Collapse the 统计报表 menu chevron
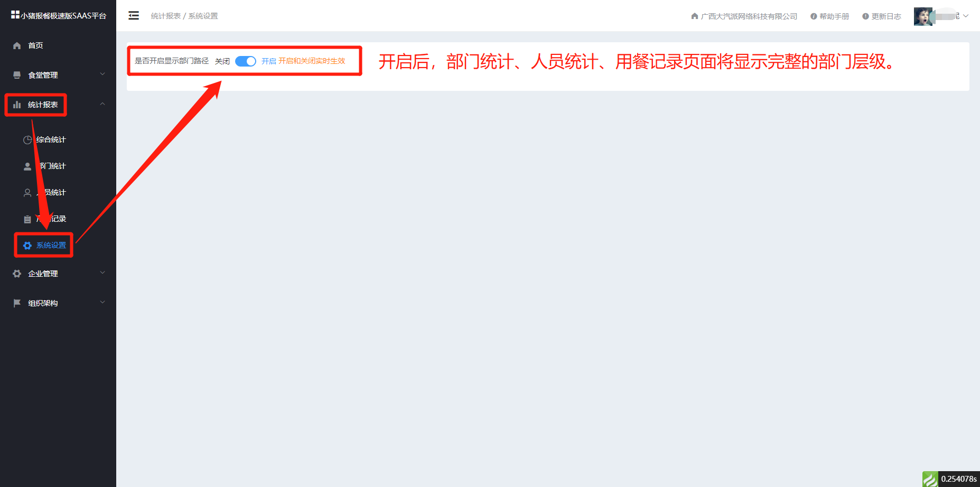Screen dimensions: 980x487 coord(102,104)
